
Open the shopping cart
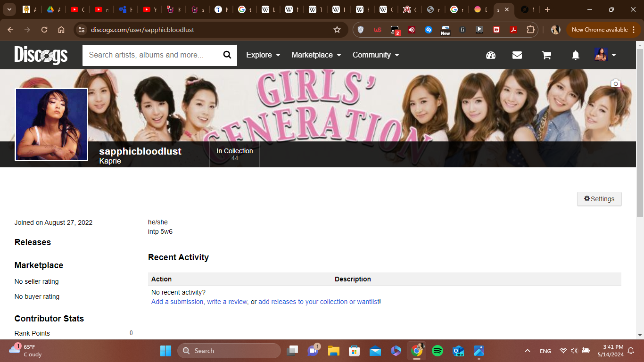546,55
